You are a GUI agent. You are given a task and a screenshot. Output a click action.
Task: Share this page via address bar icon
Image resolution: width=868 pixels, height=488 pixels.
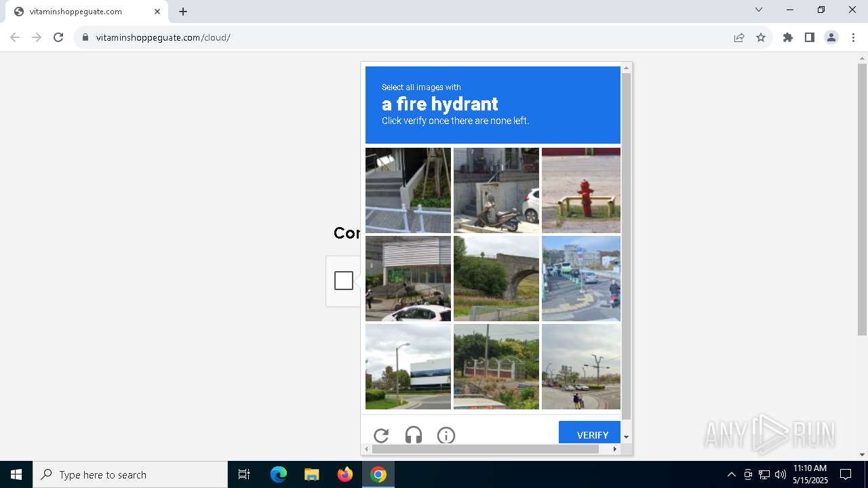[739, 37]
